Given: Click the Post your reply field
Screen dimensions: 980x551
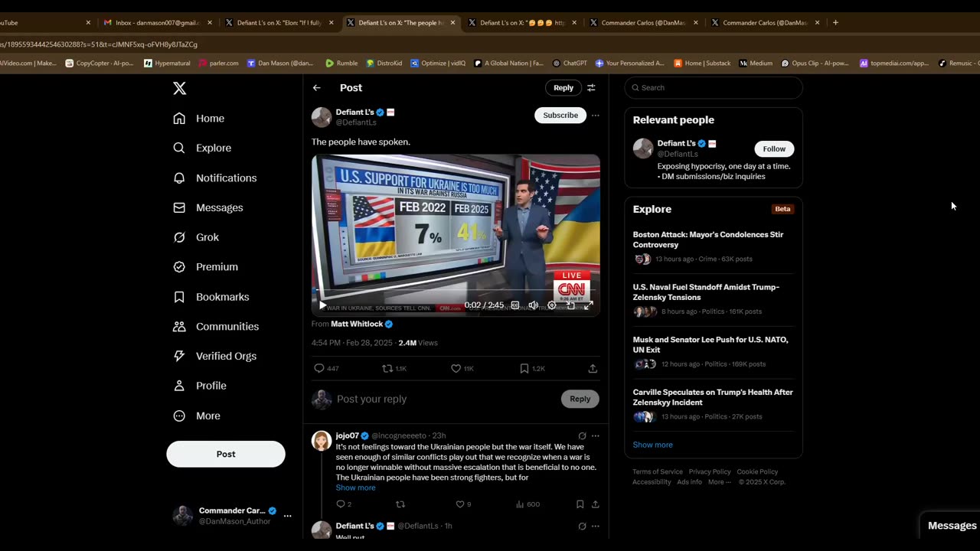Looking at the screenshot, I should coord(444,399).
